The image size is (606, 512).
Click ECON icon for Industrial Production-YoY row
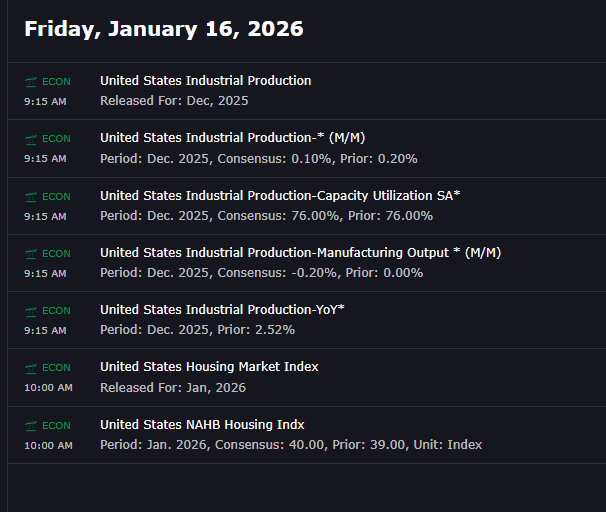click(31, 311)
